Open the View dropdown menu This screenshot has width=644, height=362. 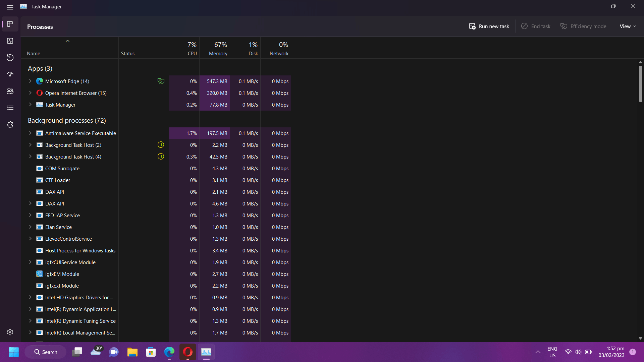coord(628,26)
